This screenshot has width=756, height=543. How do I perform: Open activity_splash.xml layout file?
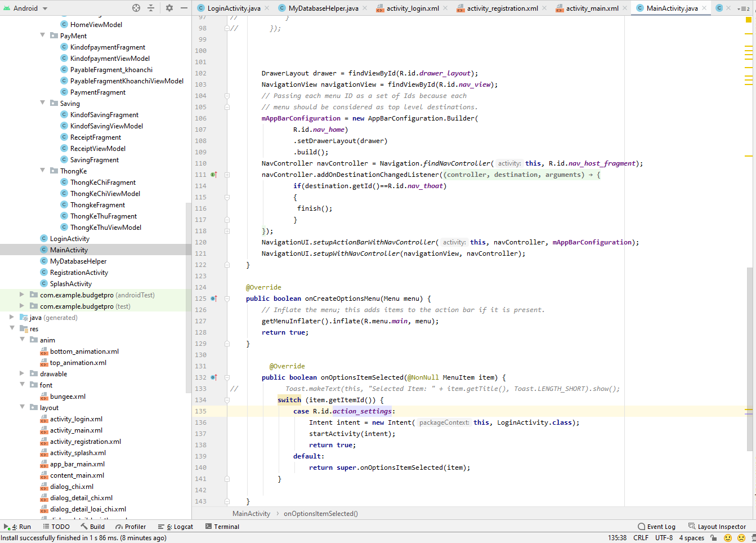78,453
